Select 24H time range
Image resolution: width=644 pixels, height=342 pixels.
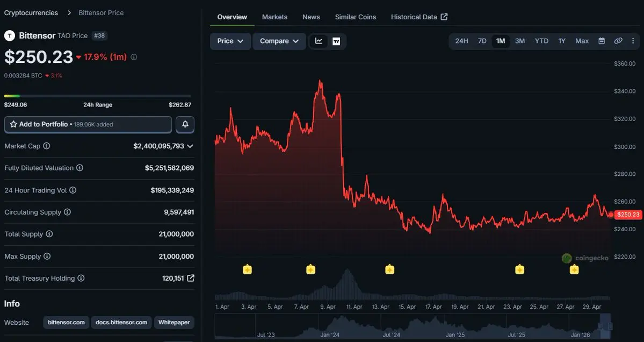[461, 41]
